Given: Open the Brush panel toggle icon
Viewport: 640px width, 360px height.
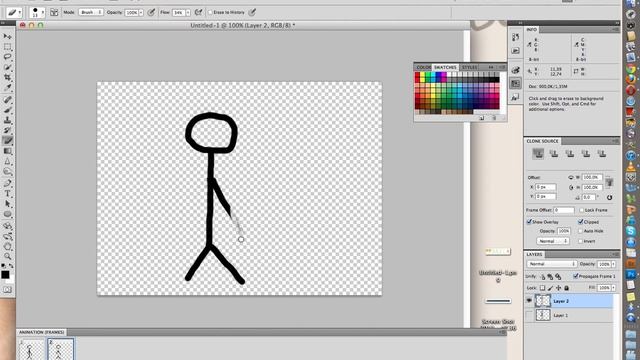Looking at the screenshot, I should click(x=54, y=13).
